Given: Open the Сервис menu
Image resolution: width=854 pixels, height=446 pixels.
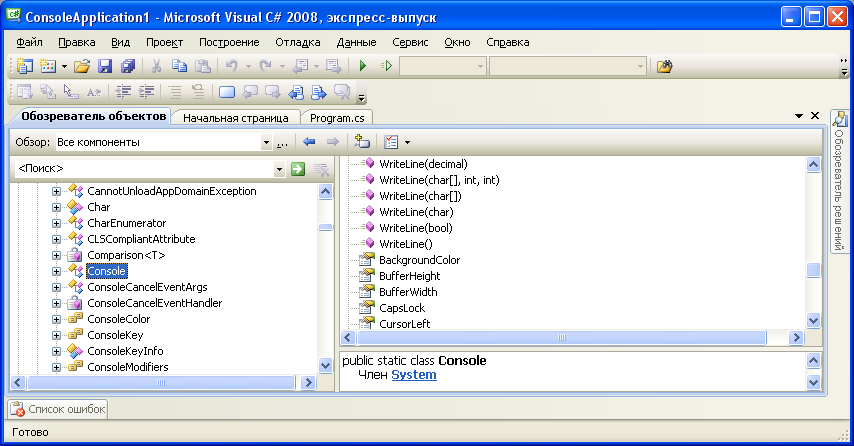Looking at the screenshot, I should [x=410, y=42].
